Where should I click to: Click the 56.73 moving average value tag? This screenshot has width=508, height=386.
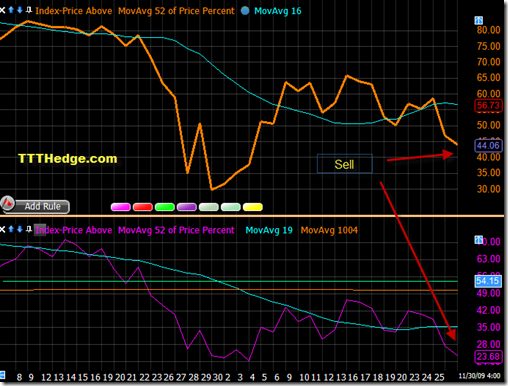click(x=488, y=106)
